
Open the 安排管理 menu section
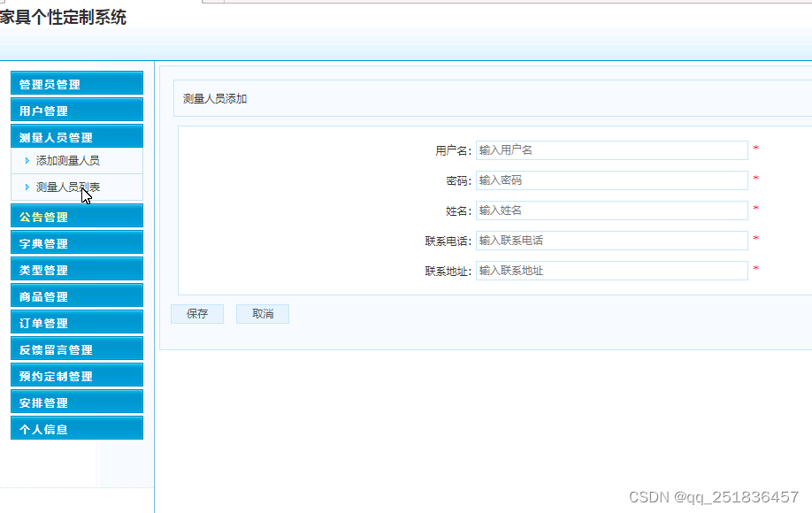click(77, 402)
